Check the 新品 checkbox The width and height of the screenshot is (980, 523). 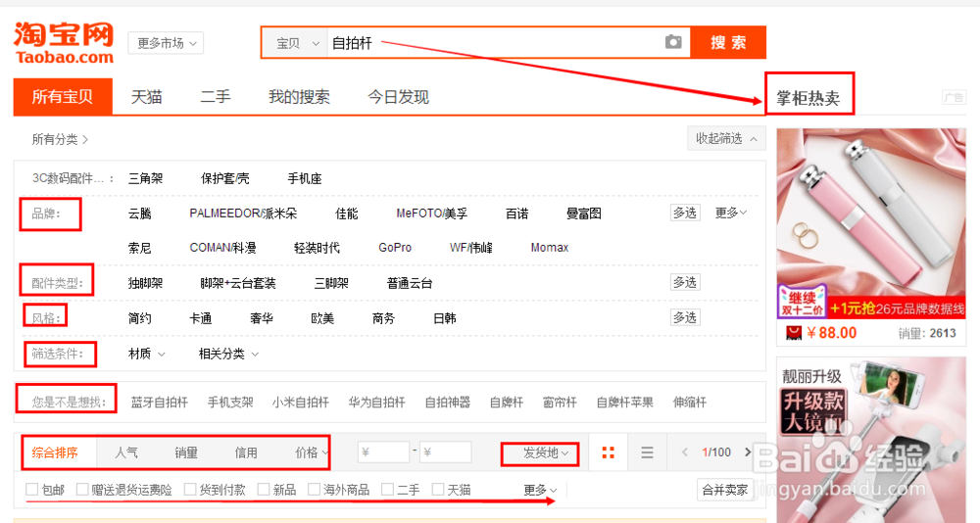tap(264, 490)
